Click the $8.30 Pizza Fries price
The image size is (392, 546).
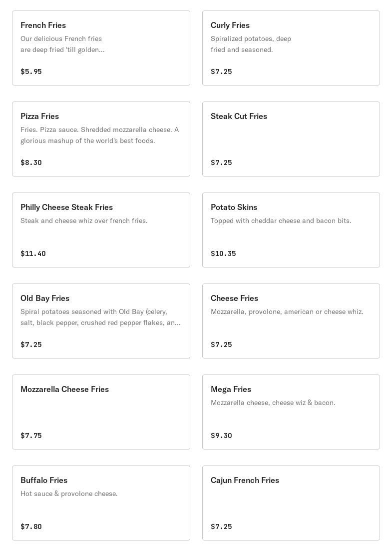(31, 162)
